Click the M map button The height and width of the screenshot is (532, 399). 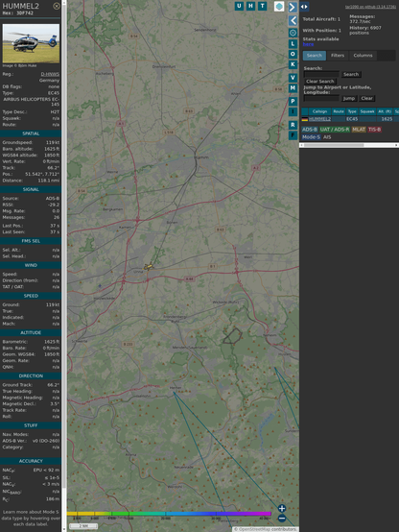(x=293, y=88)
